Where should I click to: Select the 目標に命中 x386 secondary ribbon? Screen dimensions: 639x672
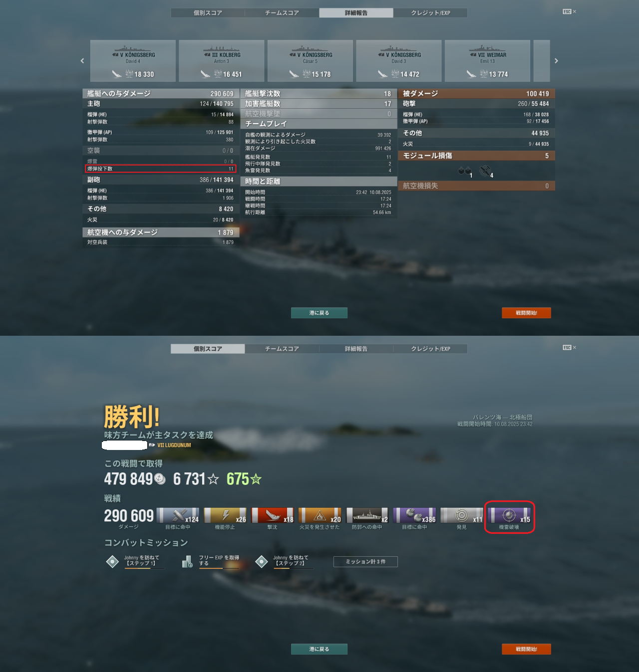pyautogui.click(x=414, y=515)
